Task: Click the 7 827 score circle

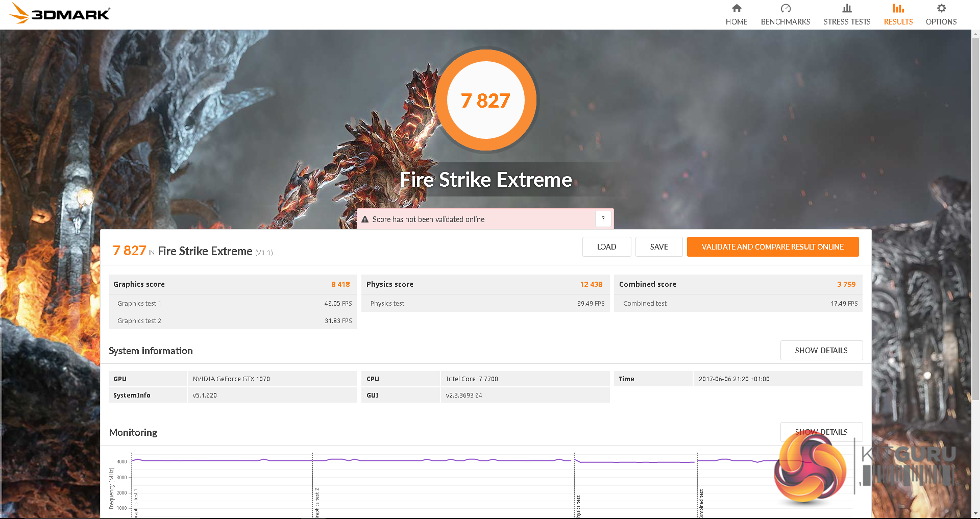Action: [485, 101]
